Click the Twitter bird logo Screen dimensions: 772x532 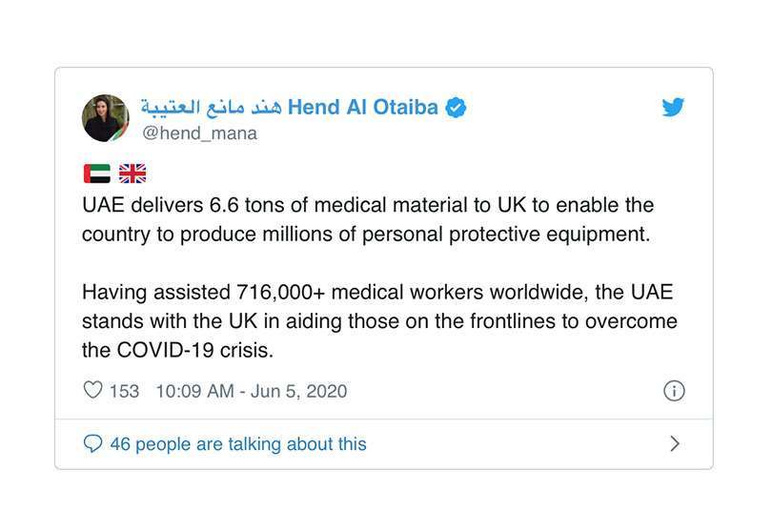click(673, 107)
